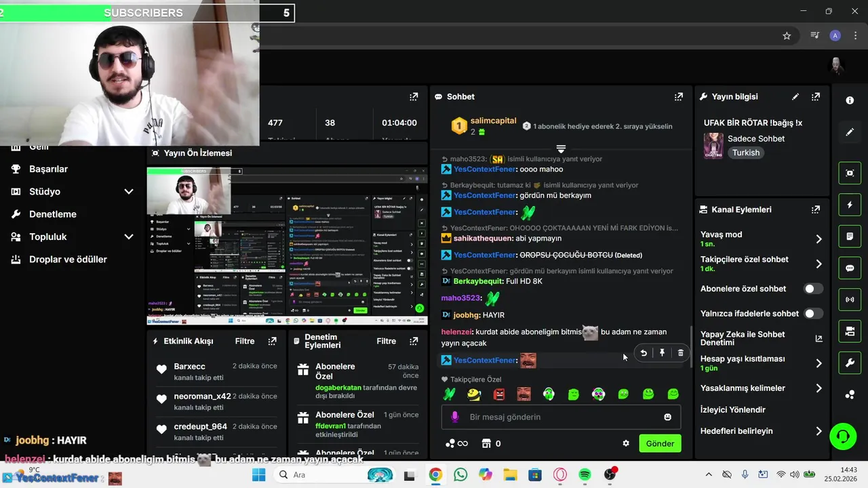Bookmark page with the star icon
Screen dimensions: 868x488
(787, 36)
